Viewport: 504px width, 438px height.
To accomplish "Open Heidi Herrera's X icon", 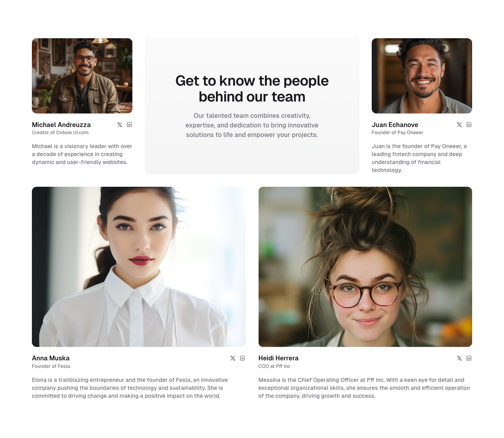I will click(459, 358).
